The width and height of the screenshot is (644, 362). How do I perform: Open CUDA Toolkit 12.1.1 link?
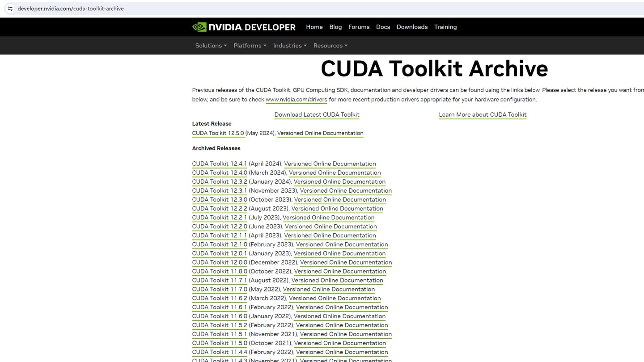tap(220, 235)
